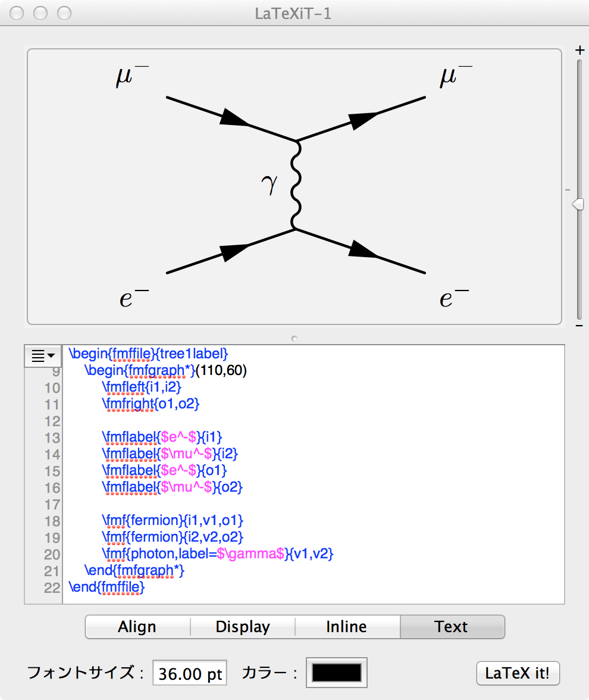Image resolution: width=589 pixels, height=700 pixels.
Task: Click line number 22 in the gutter
Action: (52, 587)
